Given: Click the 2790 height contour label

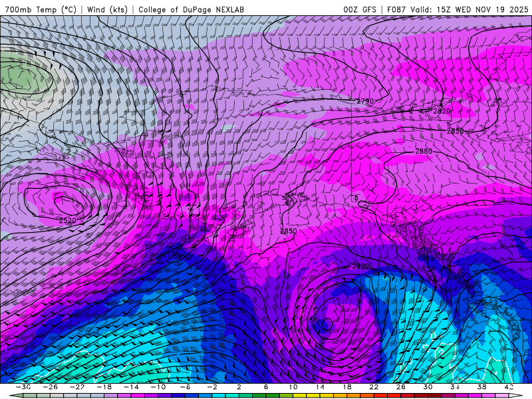Looking at the screenshot, I should [365, 101].
